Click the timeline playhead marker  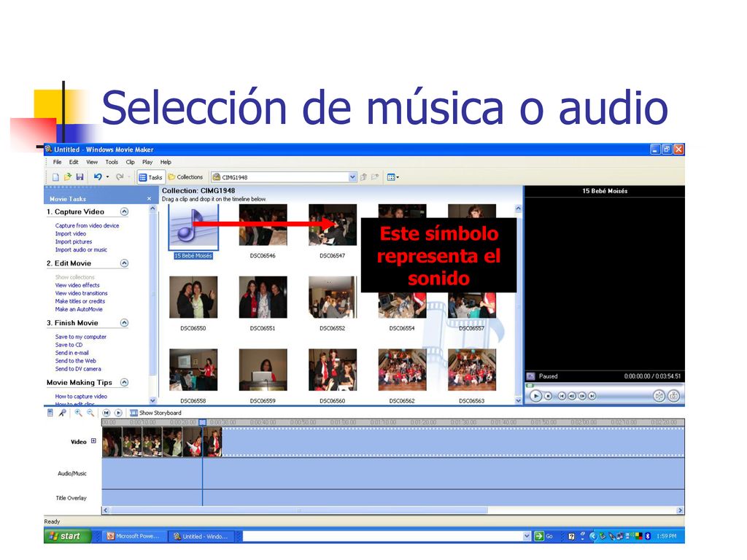pyautogui.click(x=203, y=422)
